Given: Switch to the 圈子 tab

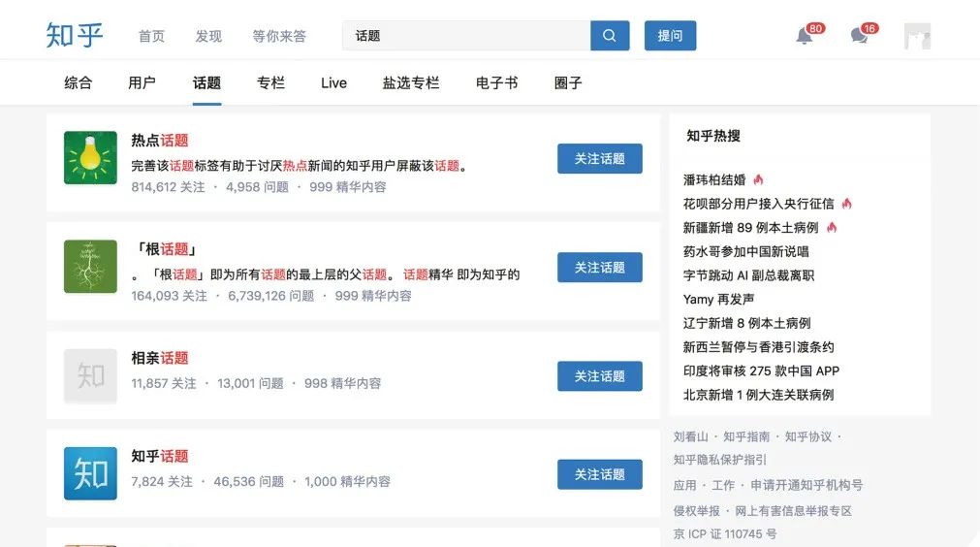Looking at the screenshot, I should (x=568, y=82).
